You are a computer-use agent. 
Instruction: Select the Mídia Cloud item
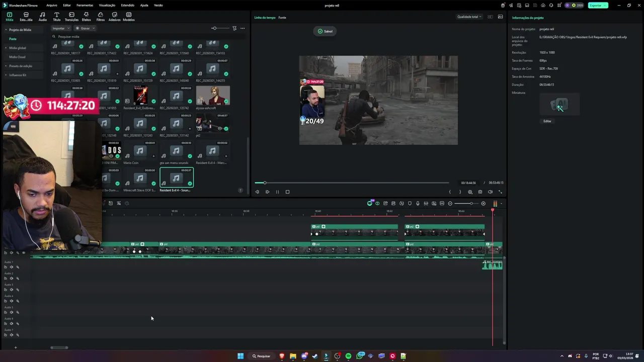point(17,57)
